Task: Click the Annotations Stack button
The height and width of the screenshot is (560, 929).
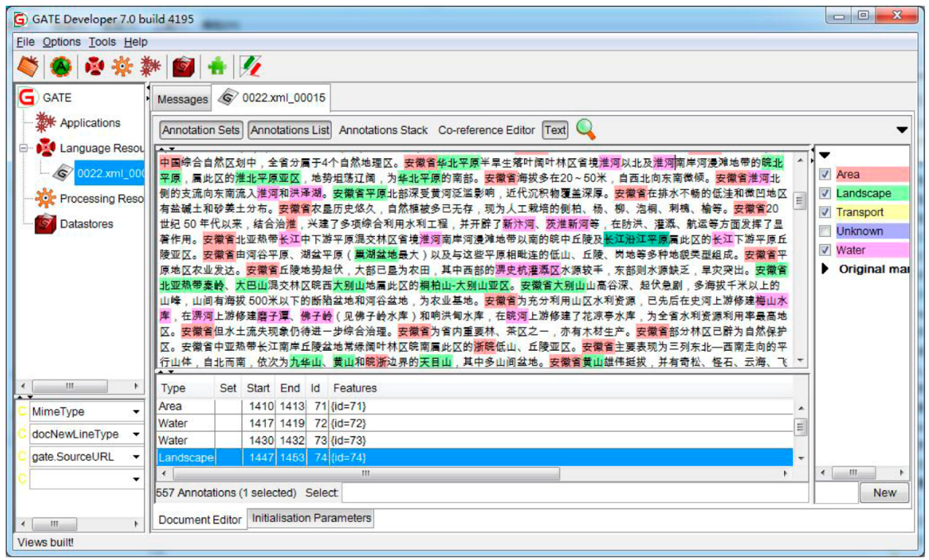Action: point(383,130)
